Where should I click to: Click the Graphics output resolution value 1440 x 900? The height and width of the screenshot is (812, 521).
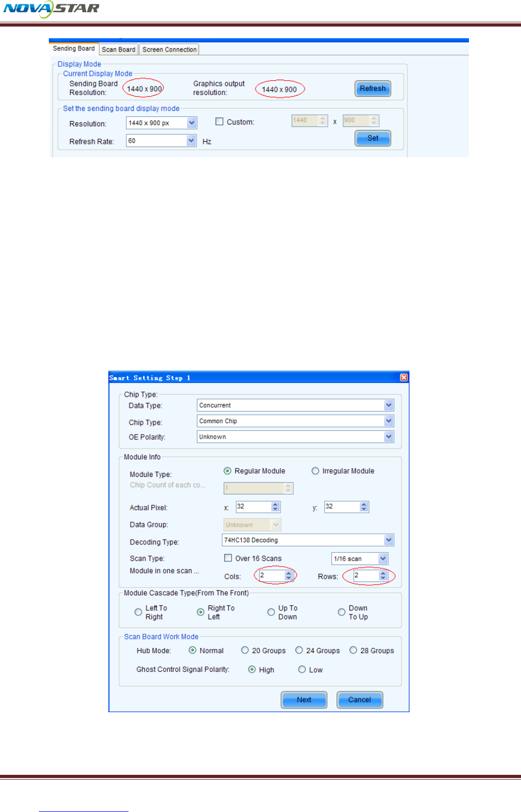pos(279,90)
